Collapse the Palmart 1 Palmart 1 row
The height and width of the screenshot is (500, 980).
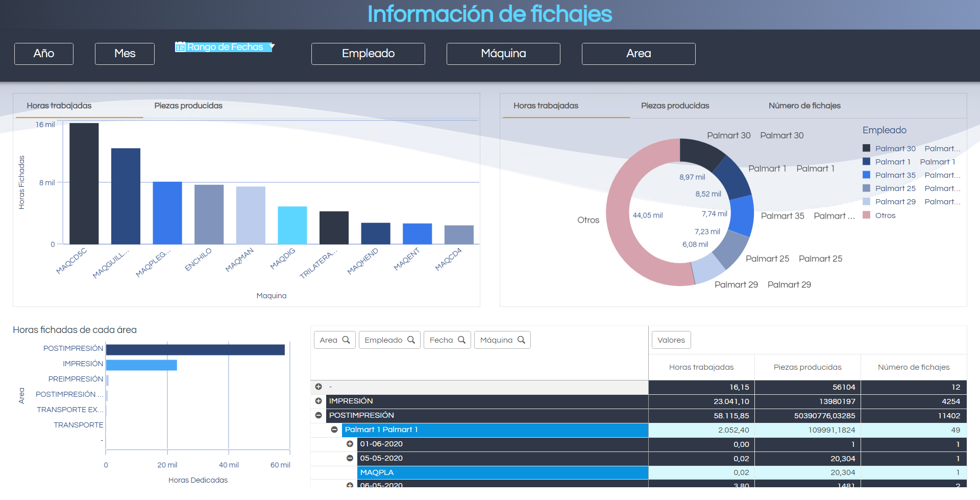[x=334, y=430]
